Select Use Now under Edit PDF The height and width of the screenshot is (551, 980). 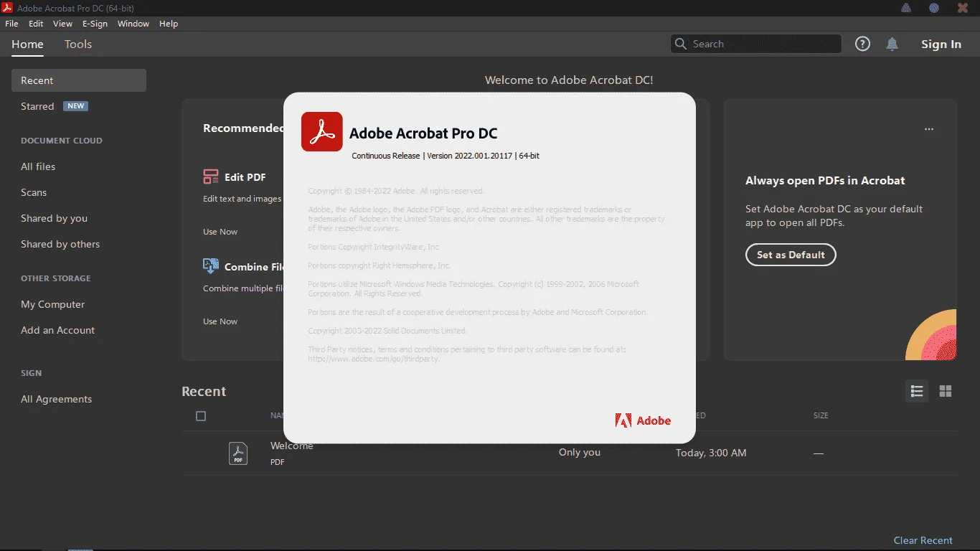click(x=220, y=232)
